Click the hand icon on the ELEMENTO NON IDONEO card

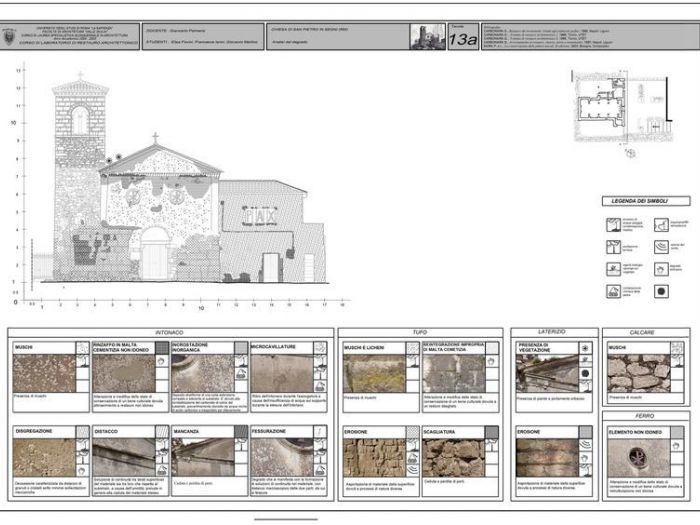pos(676,446)
